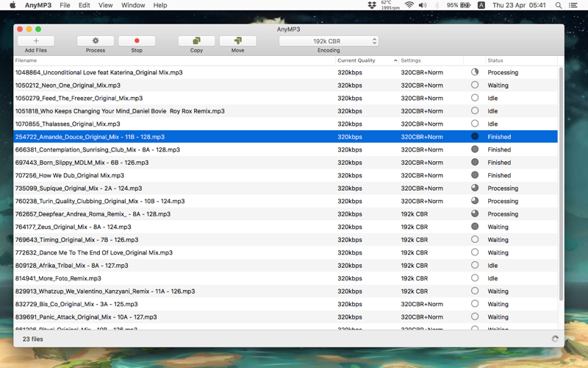Open the Apple menu
The image size is (588, 368).
(x=12, y=5)
